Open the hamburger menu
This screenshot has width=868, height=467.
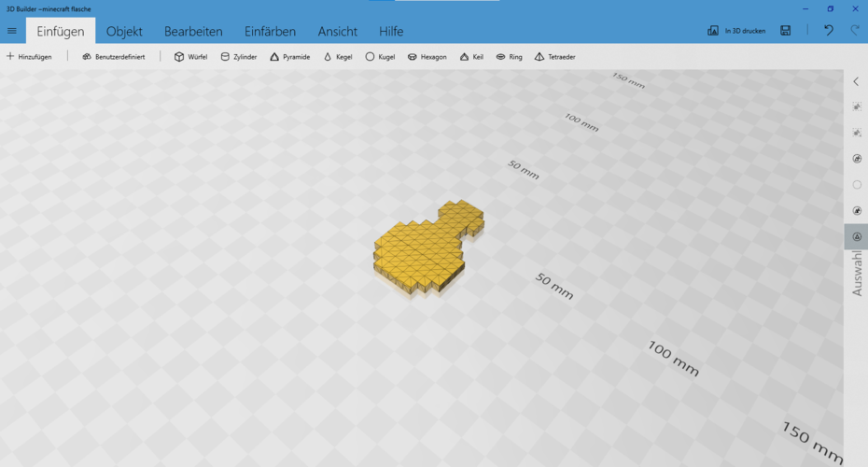coord(11,31)
